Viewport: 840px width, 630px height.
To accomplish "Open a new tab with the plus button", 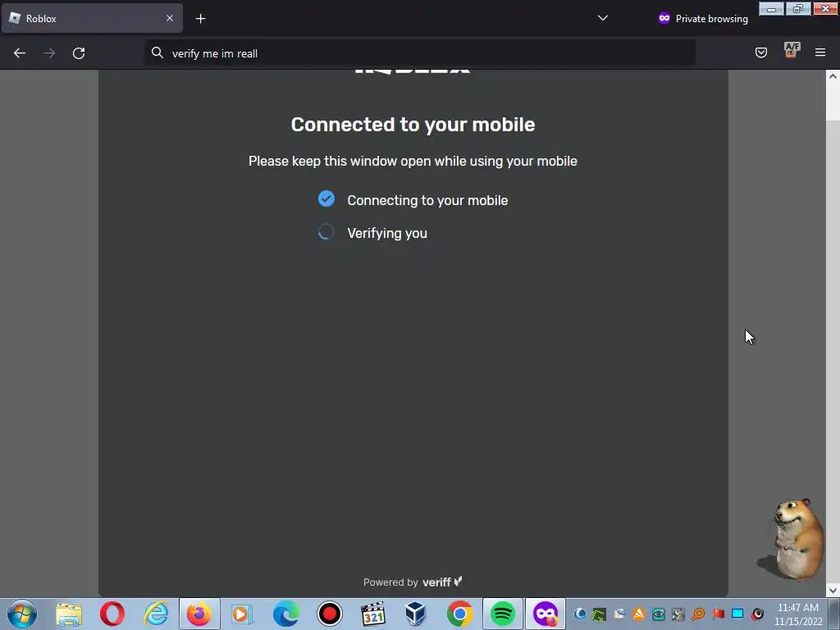I will [200, 19].
